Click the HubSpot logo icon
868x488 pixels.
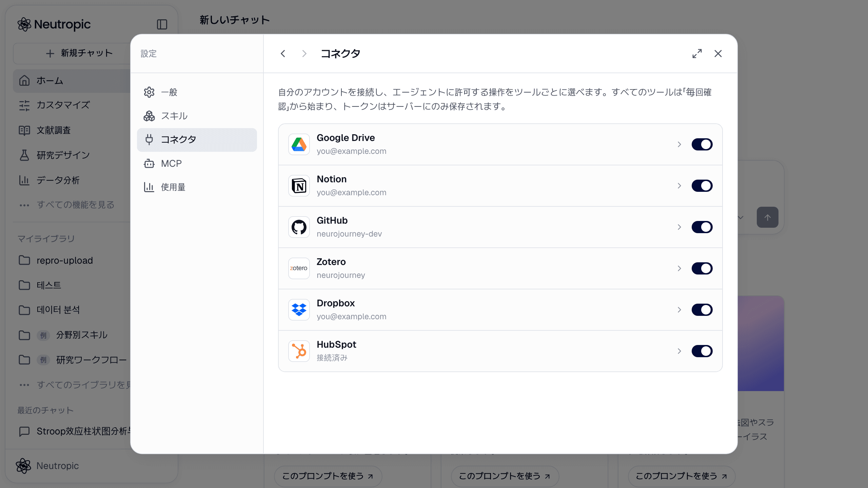click(299, 351)
